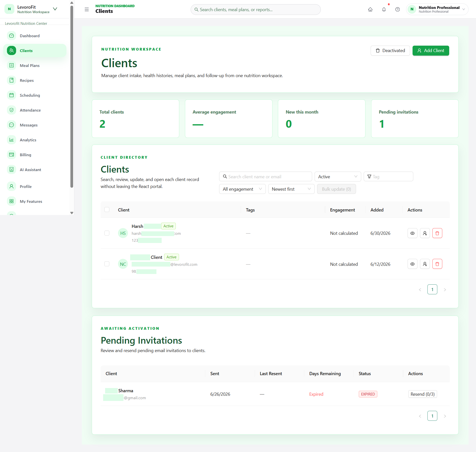Click the AI Assistant robot icon
The height and width of the screenshot is (452, 476).
click(11, 170)
